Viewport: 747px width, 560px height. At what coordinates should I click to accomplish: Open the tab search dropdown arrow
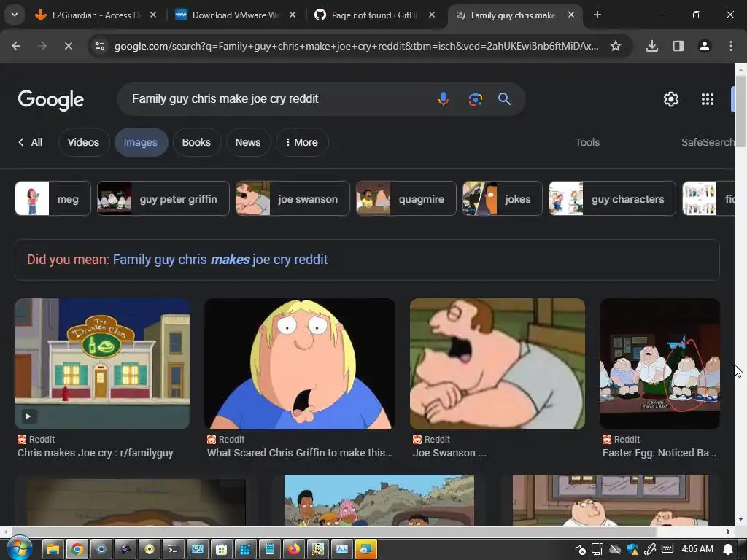point(15,15)
